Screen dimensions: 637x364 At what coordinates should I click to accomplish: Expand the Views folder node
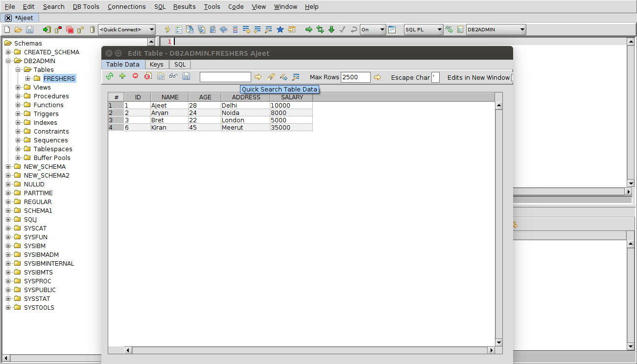[x=18, y=88]
